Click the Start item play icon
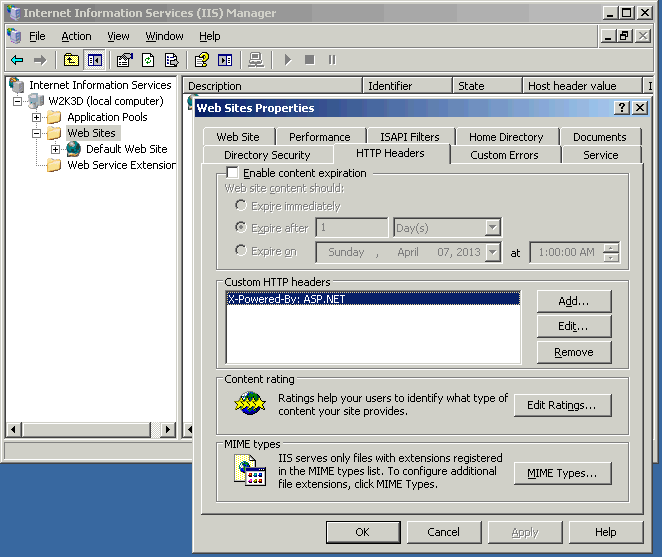Screen dimensions: 662x557 tap(288, 60)
